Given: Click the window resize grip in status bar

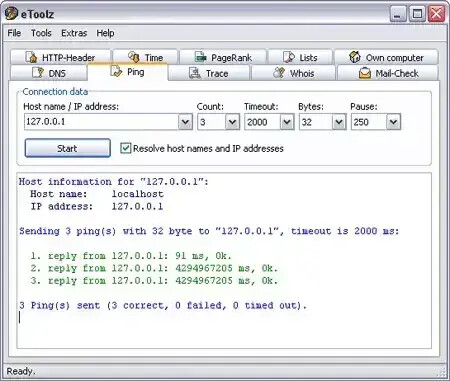Looking at the screenshot, I should click(442, 372).
